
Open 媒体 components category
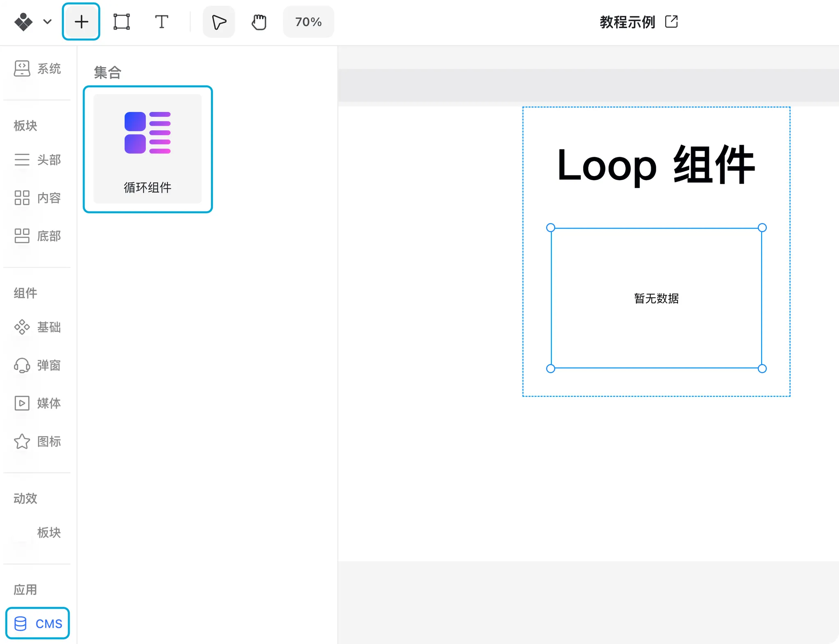click(38, 403)
